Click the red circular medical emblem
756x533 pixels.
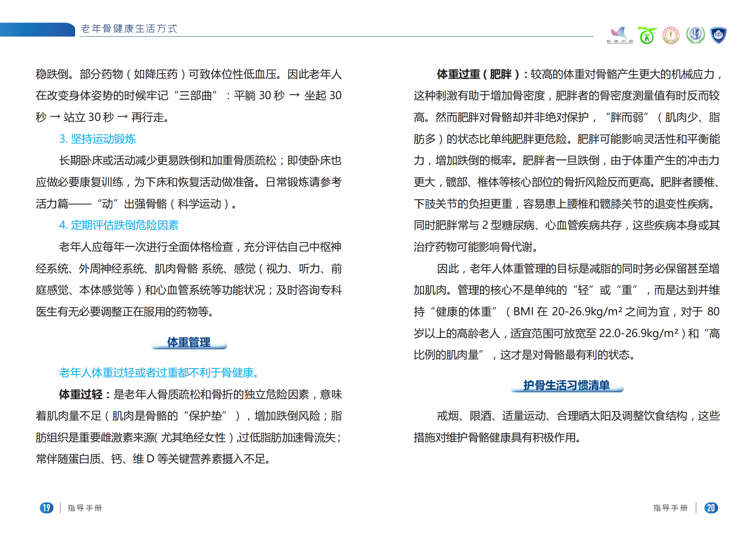click(671, 35)
